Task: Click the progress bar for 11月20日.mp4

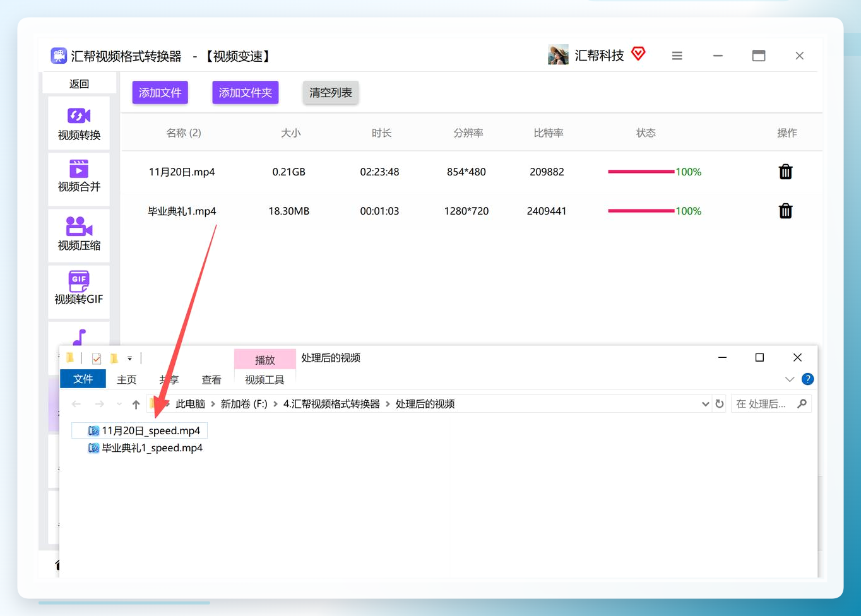Action: [x=641, y=172]
